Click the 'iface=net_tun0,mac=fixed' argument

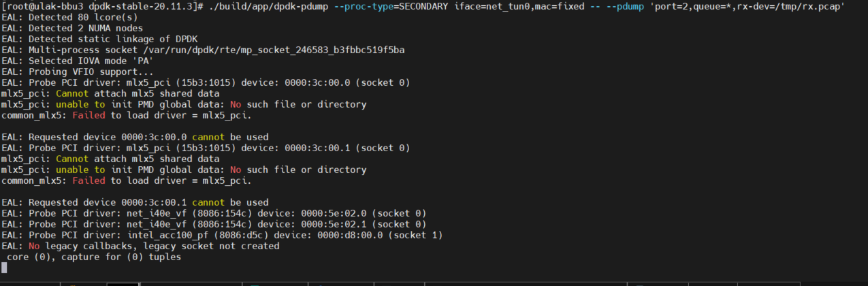click(x=520, y=6)
